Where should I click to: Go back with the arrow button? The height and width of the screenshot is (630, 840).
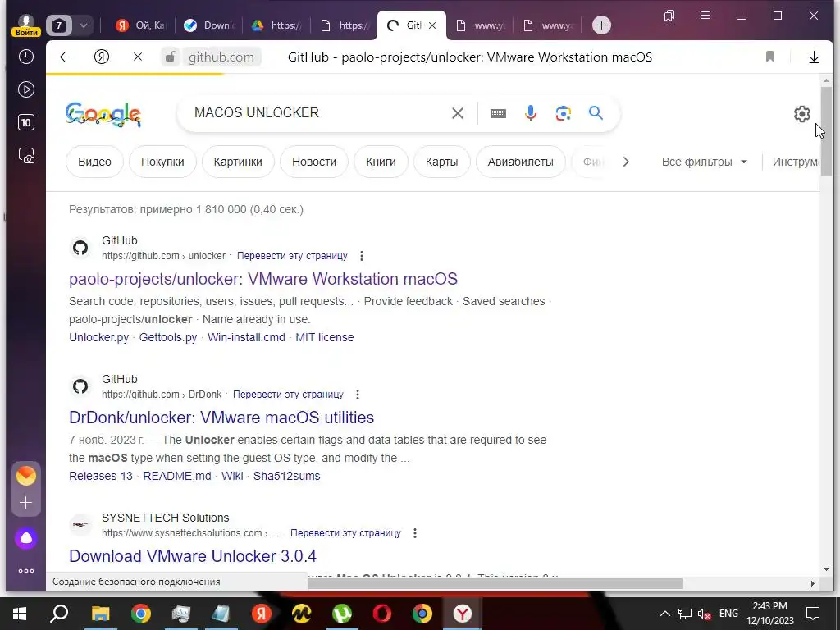point(66,57)
